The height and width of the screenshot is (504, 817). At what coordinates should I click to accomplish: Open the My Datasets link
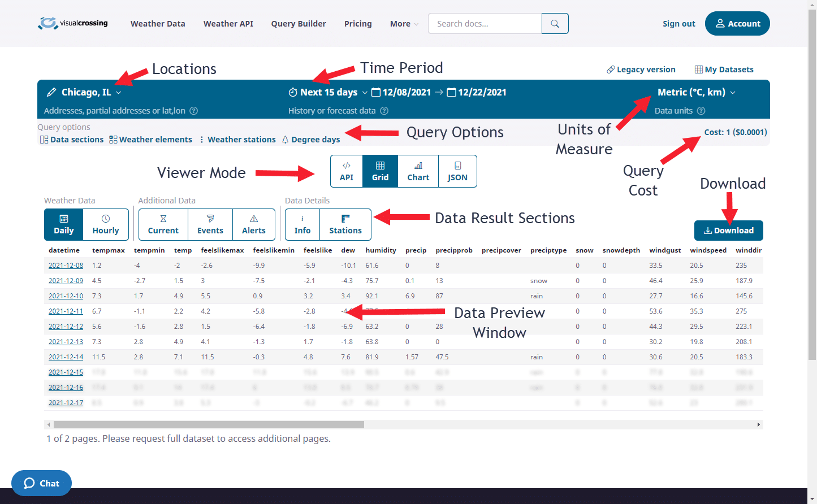coord(724,69)
